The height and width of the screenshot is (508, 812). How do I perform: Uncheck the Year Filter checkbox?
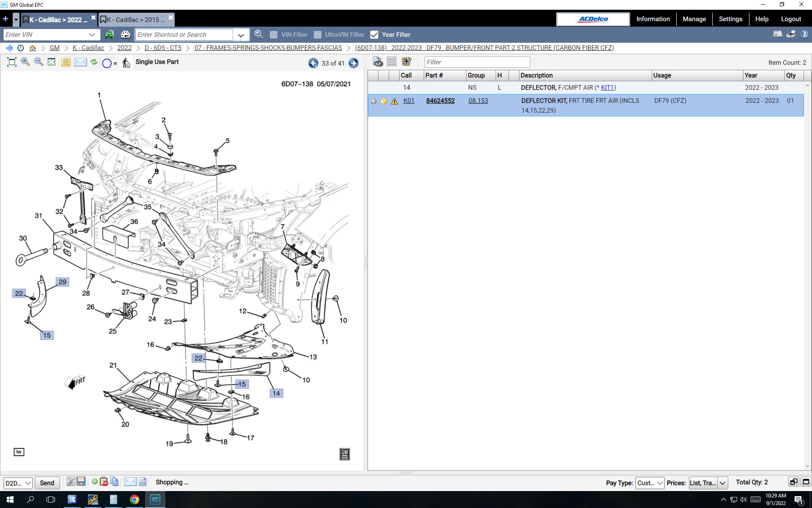[x=374, y=35]
